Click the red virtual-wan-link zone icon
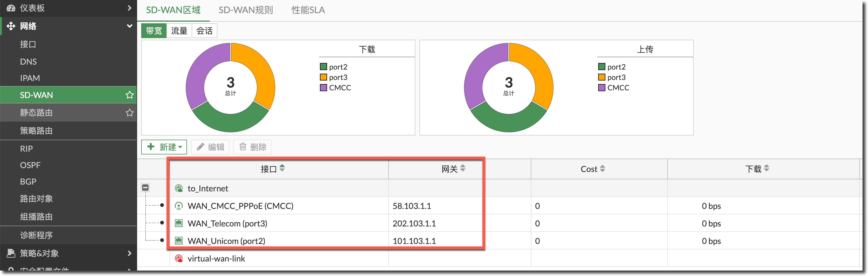 (x=178, y=258)
